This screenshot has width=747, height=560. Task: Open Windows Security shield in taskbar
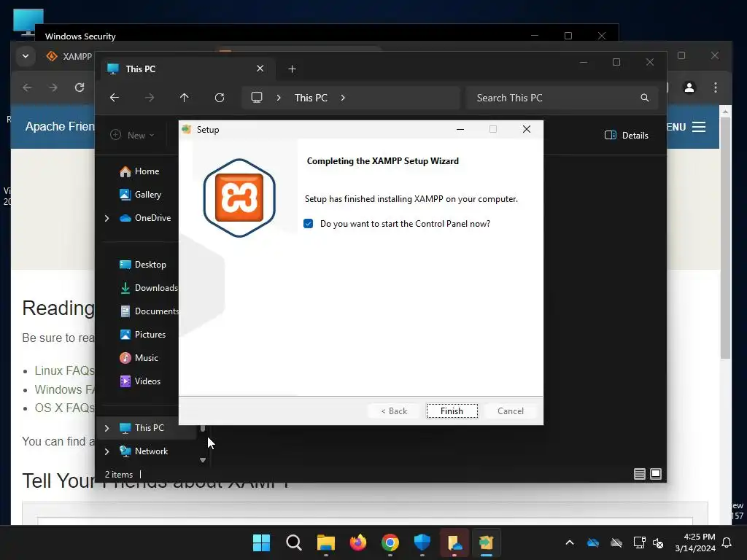point(422,542)
